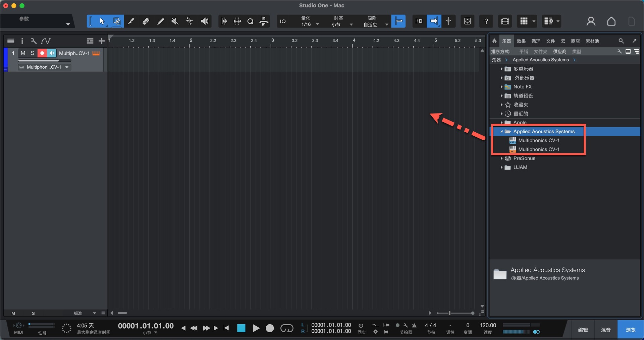The width and height of the screenshot is (644, 340).
Task: Solo track Multiph..CV-1
Action: coord(32,53)
